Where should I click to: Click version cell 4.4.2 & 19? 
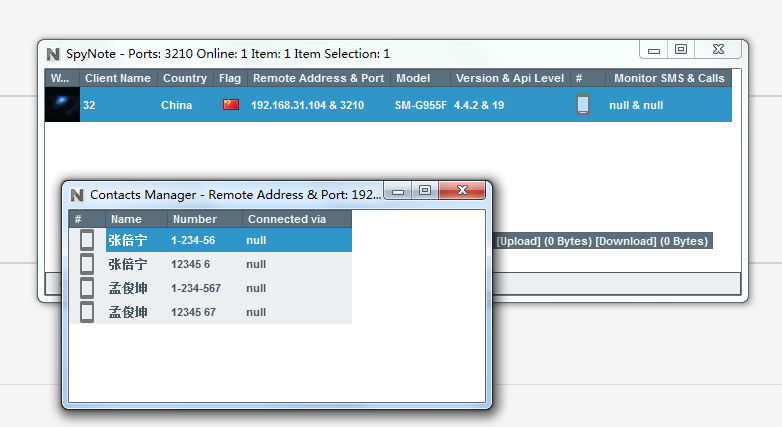pos(479,105)
